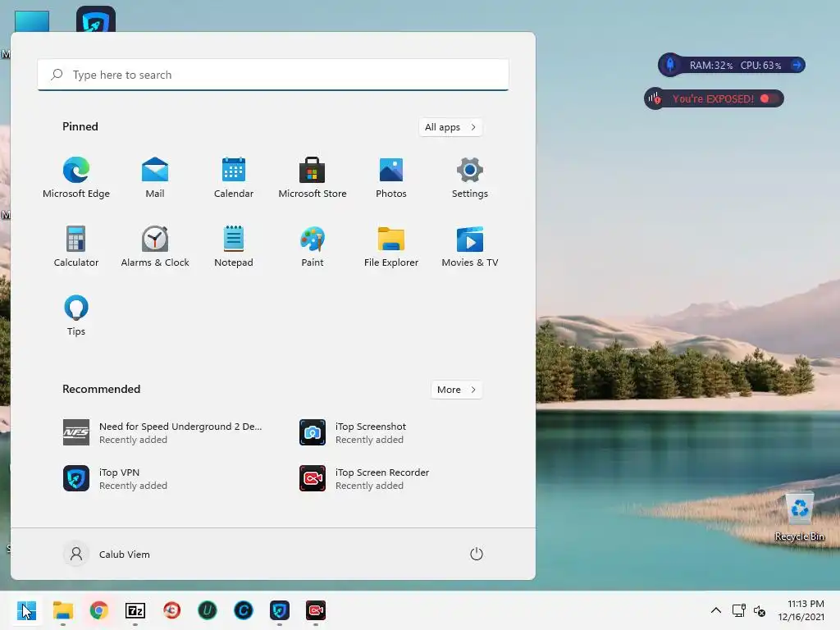The image size is (840, 630).
Task: Open the red circular taskbar app
Action: tap(171, 610)
